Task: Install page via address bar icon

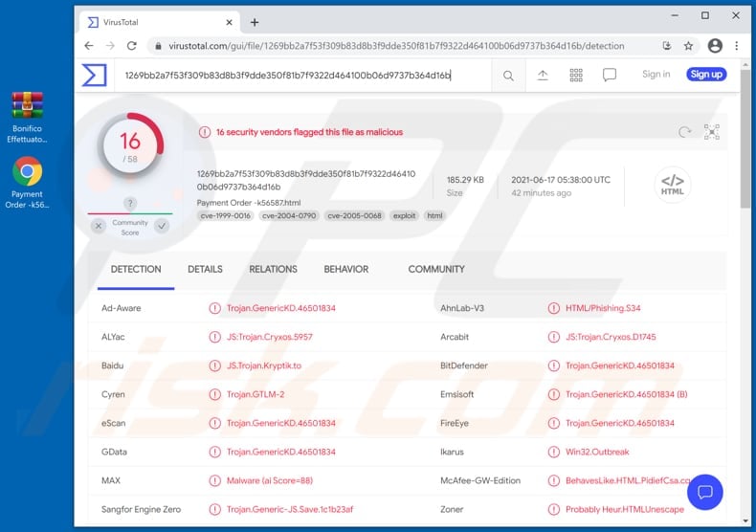Action: pyautogui.click(x=667, y=46)
